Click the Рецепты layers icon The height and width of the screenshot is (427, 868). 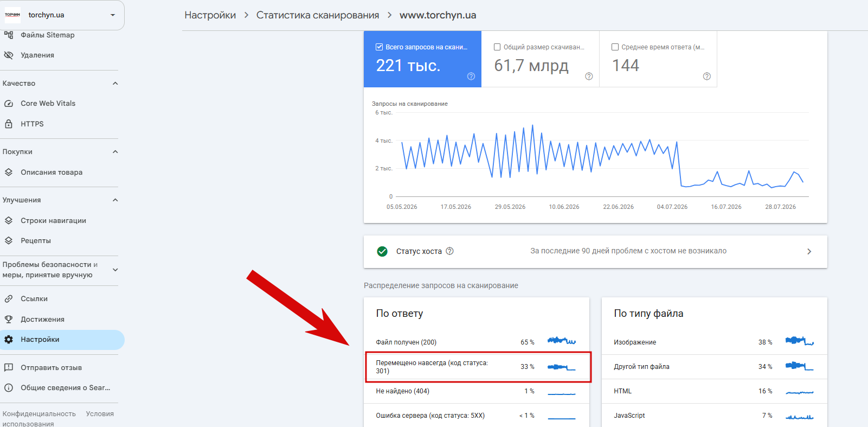coord(9,240)
